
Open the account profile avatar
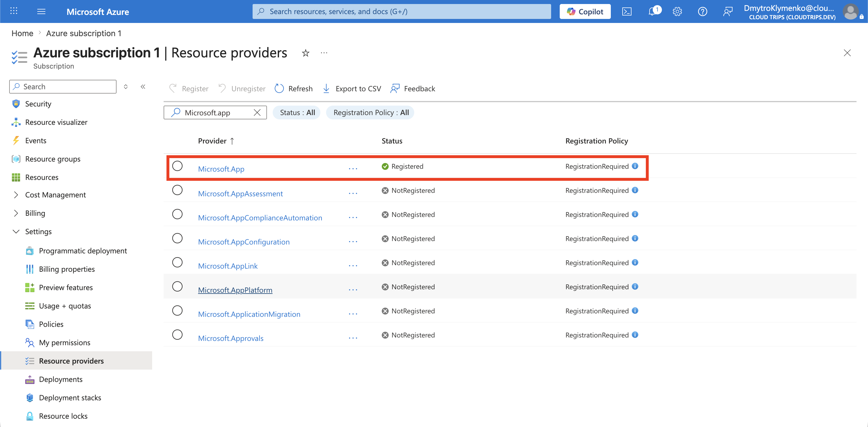point(850,11)
